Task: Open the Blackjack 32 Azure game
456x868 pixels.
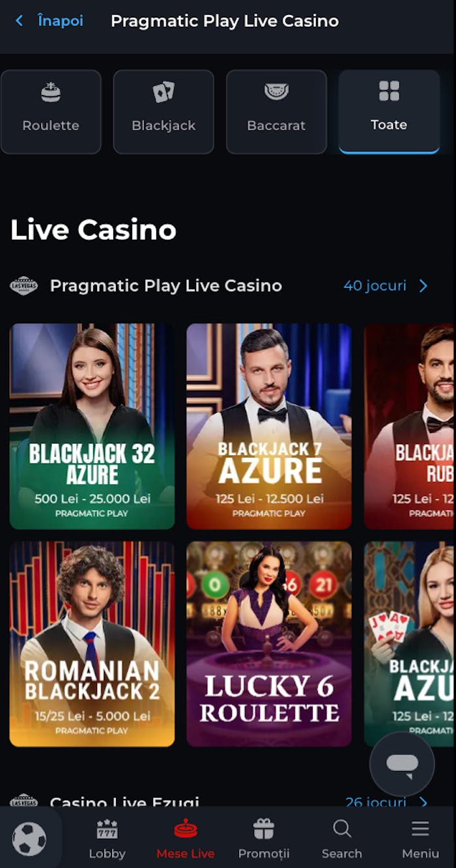Action: (x=92, y=427)
